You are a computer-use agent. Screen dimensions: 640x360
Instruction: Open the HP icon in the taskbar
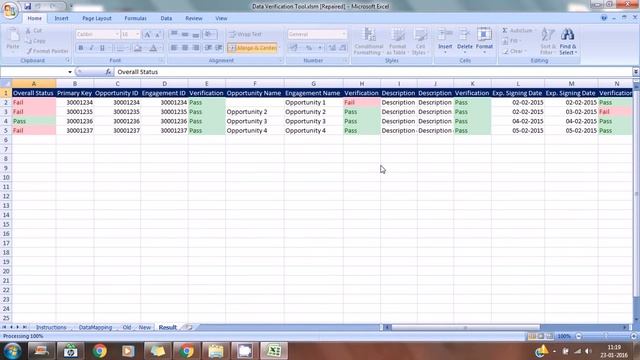(x=70, y=351)
